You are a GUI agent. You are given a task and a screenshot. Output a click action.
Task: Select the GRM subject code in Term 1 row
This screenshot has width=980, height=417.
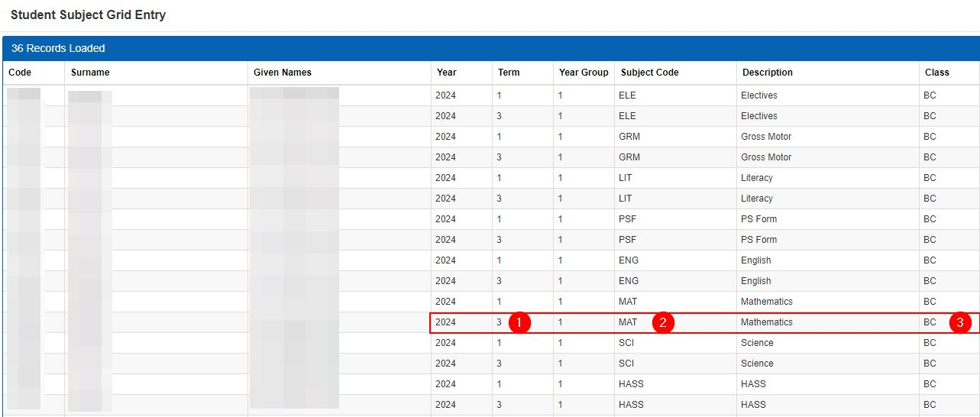(629, 137)
